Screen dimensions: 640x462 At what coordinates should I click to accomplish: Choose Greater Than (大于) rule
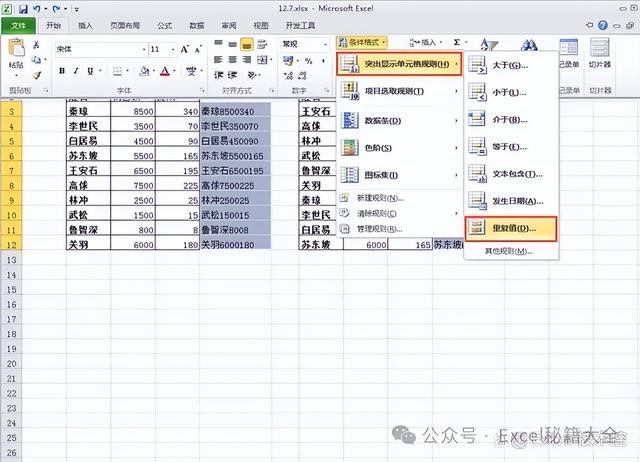[511, 65]
